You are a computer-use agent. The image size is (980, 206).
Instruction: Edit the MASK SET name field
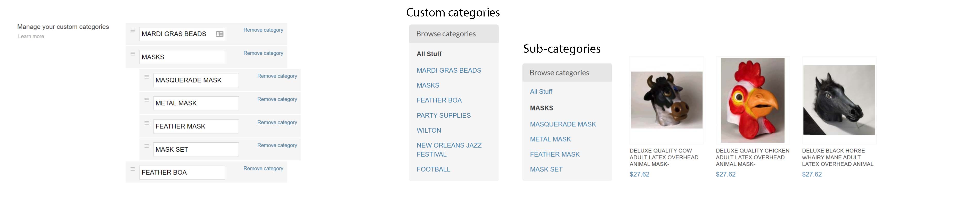click(x=196, y=149)
